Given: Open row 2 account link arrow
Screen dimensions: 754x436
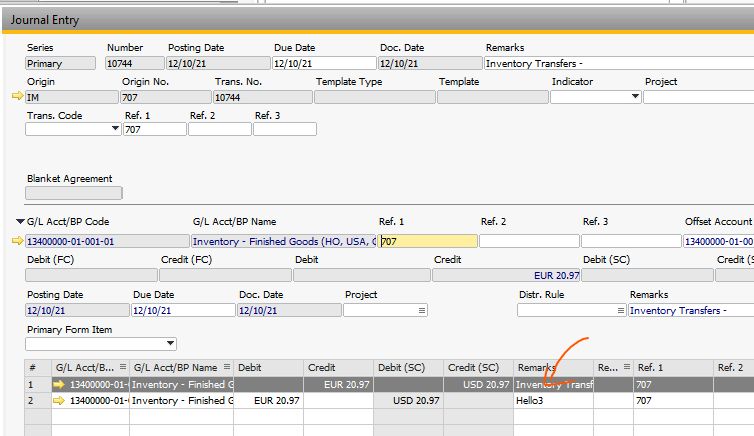Looking at the screenshot, I should point(60,400).
